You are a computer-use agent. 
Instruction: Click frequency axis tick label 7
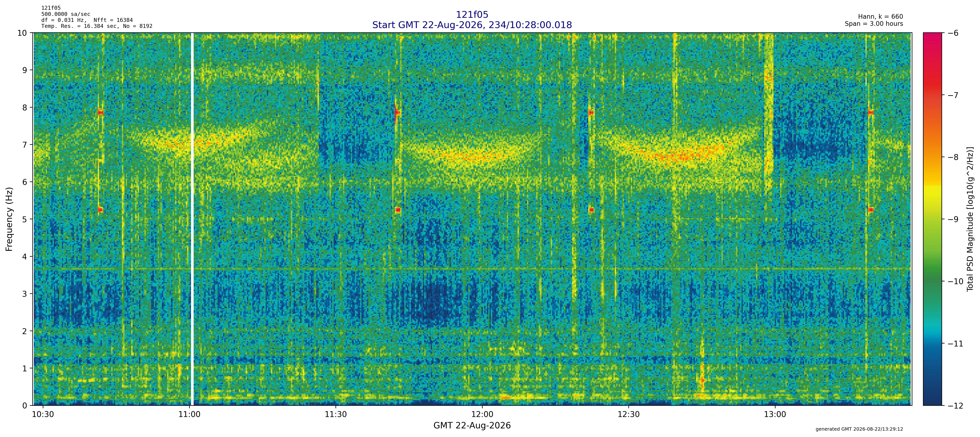[25, 145]
